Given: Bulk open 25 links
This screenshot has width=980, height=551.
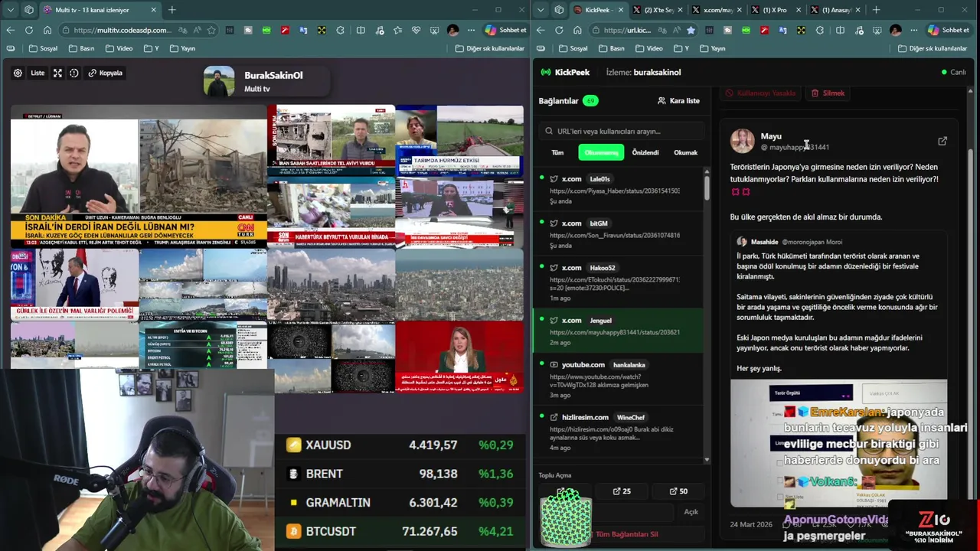Looking at the screenshot, I should [x=622, y=491].
